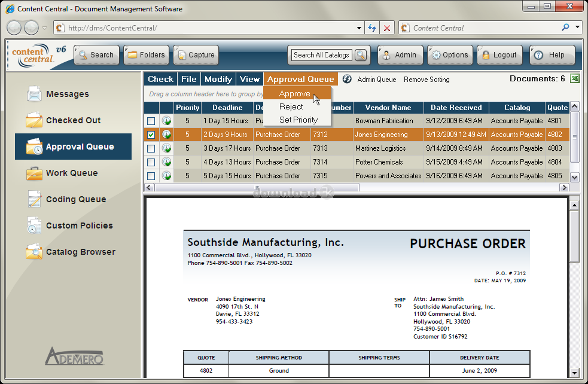Click the Catalog Browser magnifier icon
Screen dimensions: 588x384
[x=34, y=252]
